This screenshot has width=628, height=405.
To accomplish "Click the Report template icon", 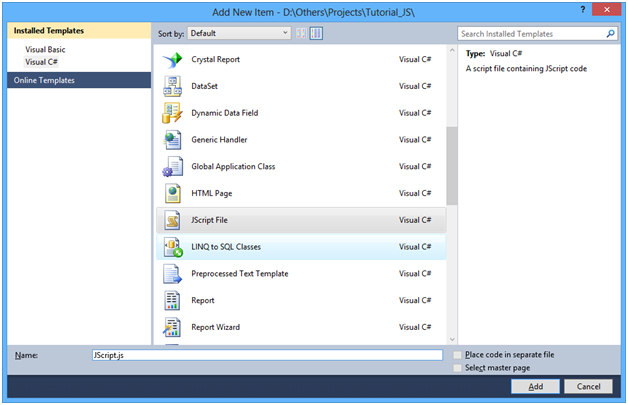I will click(173, 300).
